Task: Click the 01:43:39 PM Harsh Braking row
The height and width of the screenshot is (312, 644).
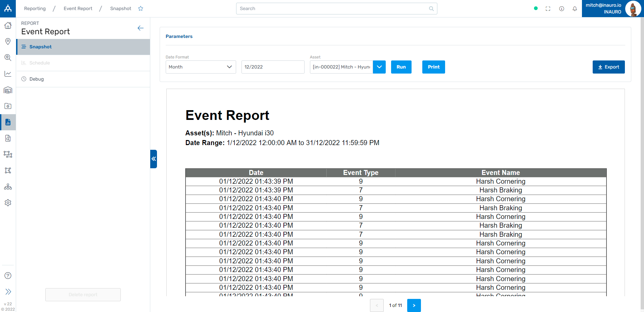Action: (396, 190)
